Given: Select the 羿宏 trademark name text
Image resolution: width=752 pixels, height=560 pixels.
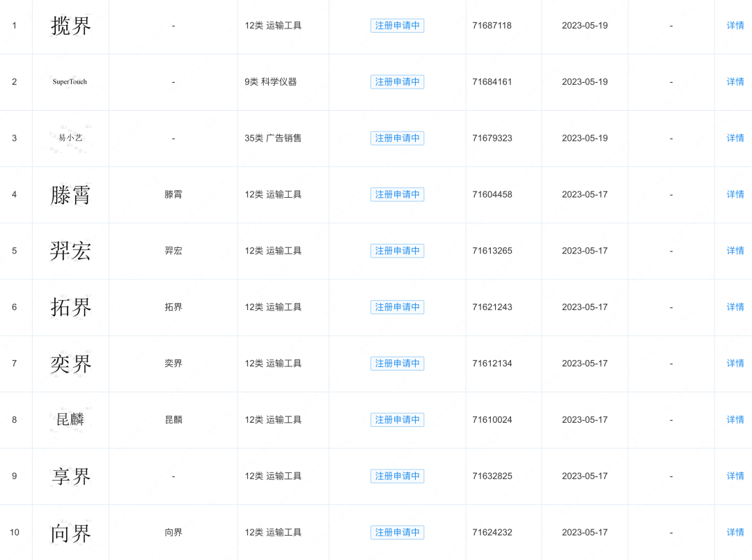Looking at the screenshot, I should coord(173,251).
